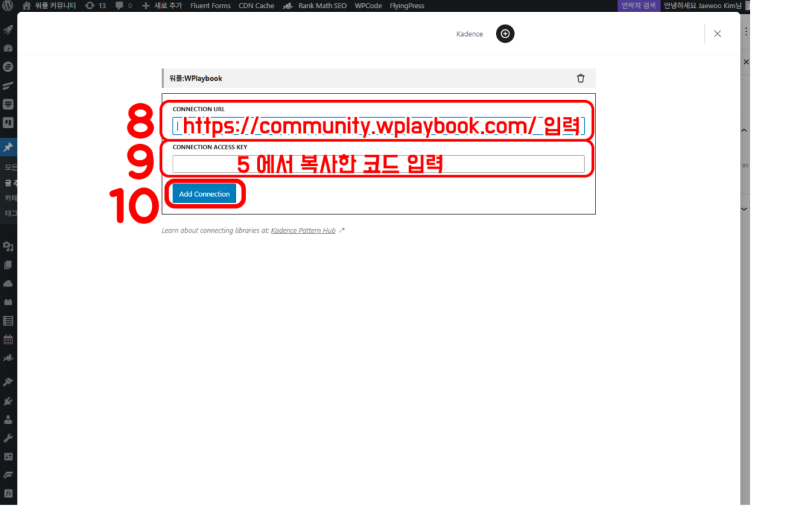This screenshot has width=800, height=532.
Task: Open the Media camera-music icon in sidebar
Action: [8, 247]
